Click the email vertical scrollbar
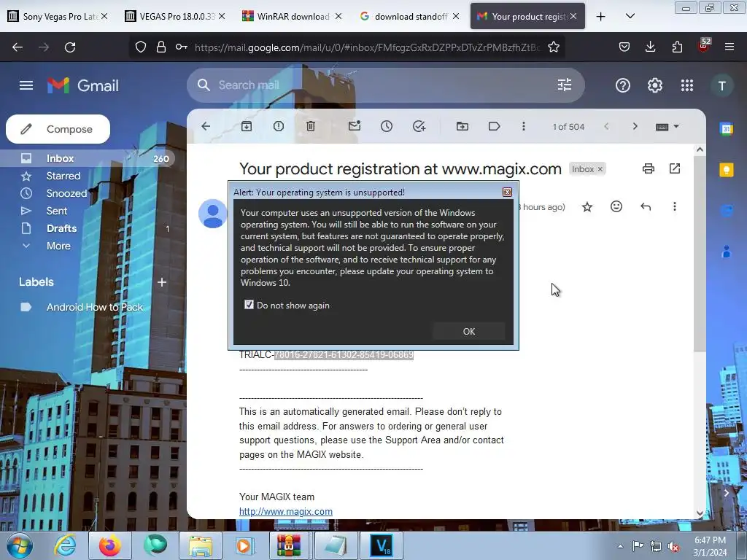Image resolution: width=747 pixels, height=560 pixels. [x=700, y=254]
